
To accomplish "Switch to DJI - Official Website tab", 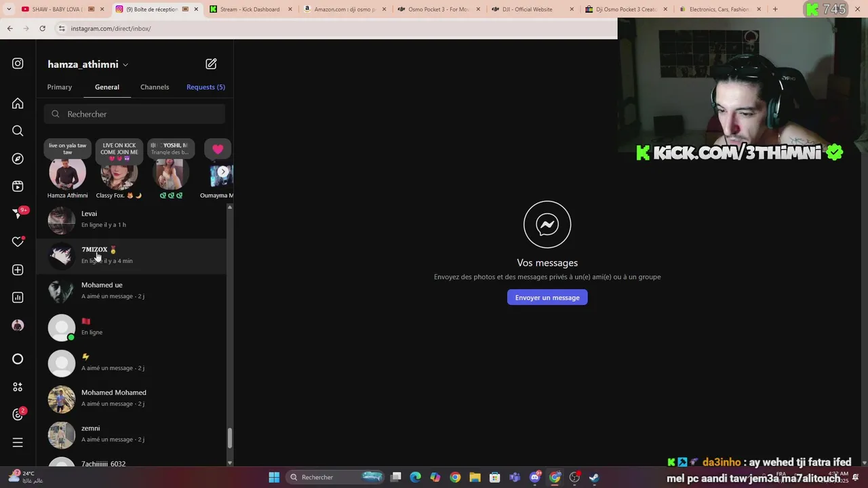I will [x=531, y=9].
